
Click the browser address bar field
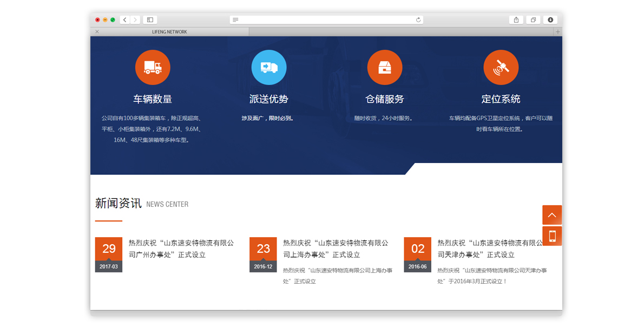click(326, 19)
